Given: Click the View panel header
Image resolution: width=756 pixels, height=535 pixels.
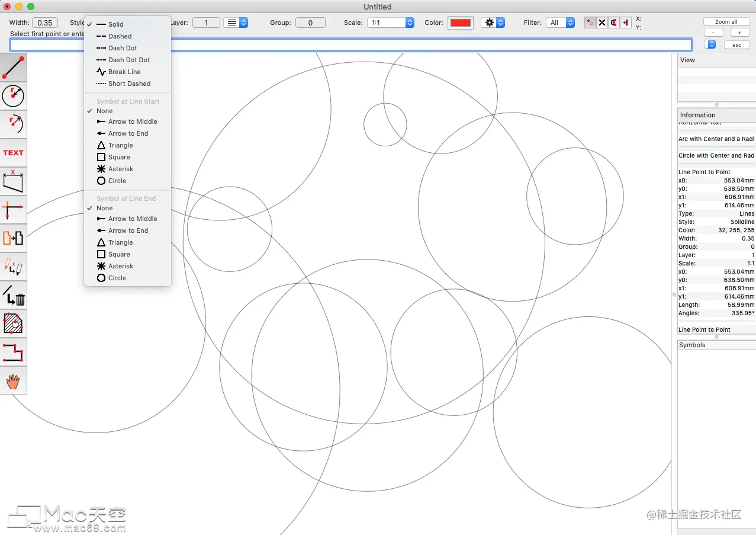Looking at the screenshot, I should pos(716,60).
